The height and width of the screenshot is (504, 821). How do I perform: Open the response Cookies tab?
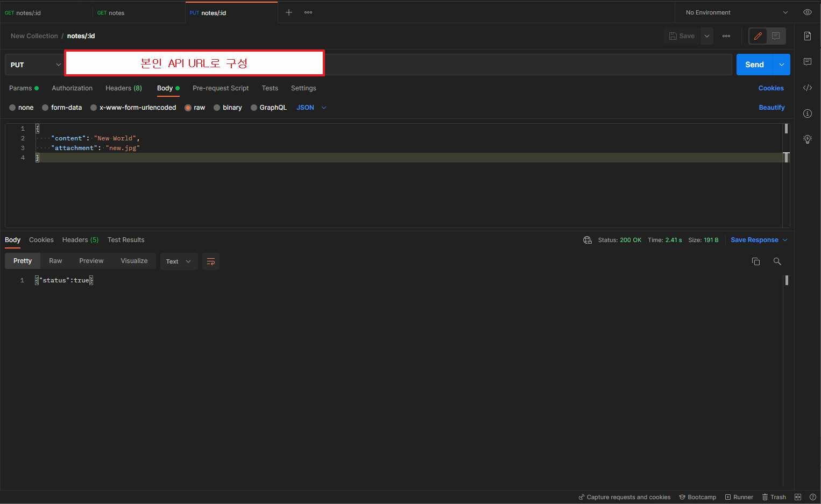coord(41,240)
